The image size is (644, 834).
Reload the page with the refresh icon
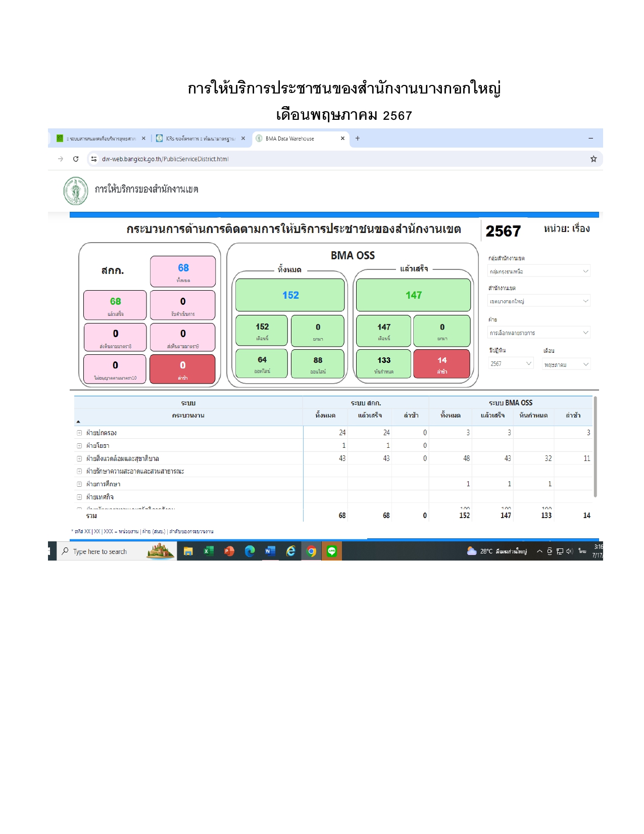(x=76, y=159)
